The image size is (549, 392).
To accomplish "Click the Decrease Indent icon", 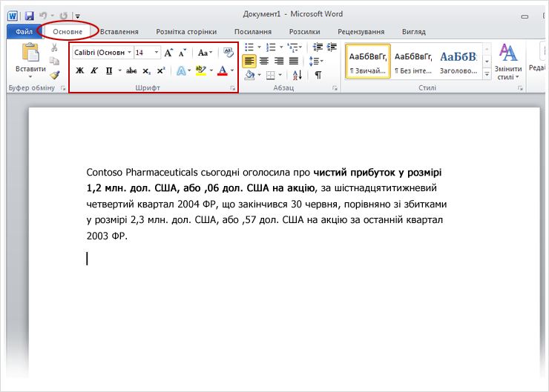I will pos(318,47).
